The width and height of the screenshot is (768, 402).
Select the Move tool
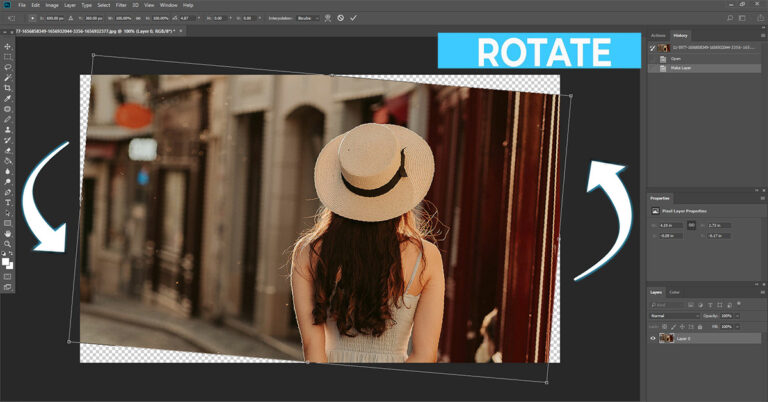(8, 47)
